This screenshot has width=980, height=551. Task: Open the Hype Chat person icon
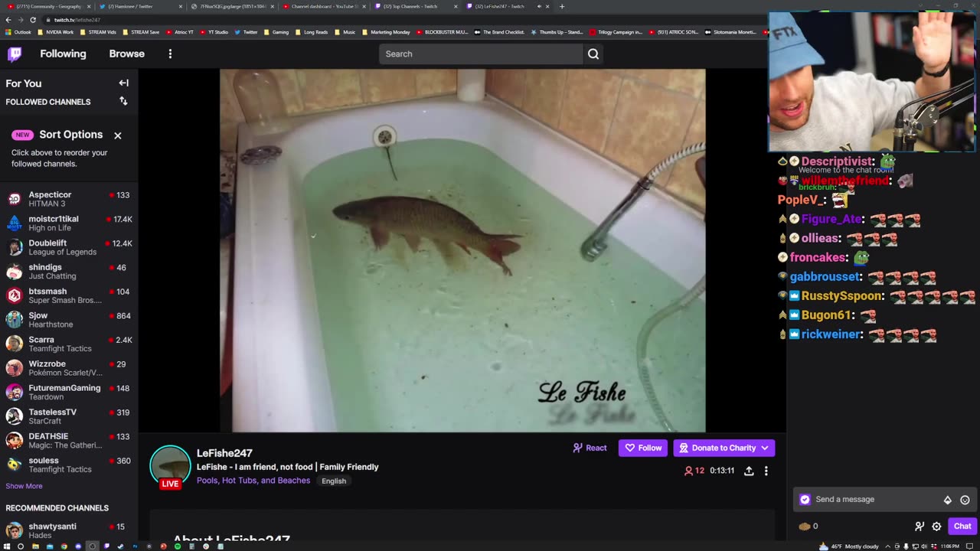[920, 527]
